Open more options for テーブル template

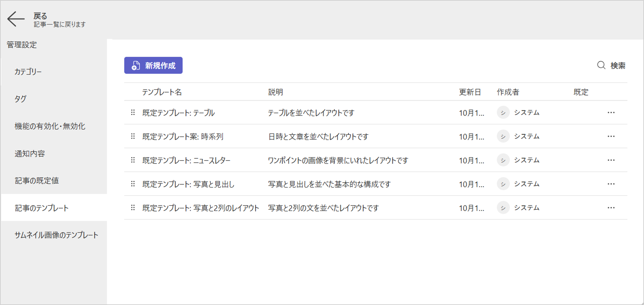point(611,113)
